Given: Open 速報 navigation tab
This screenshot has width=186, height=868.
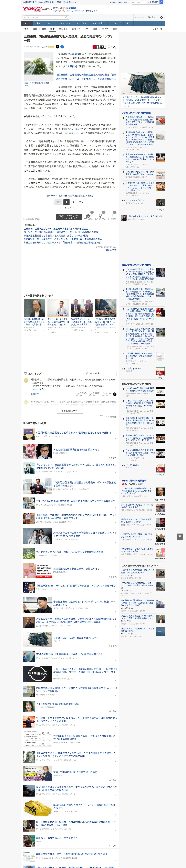Looking at the screenshot, I should click(38, 24).
